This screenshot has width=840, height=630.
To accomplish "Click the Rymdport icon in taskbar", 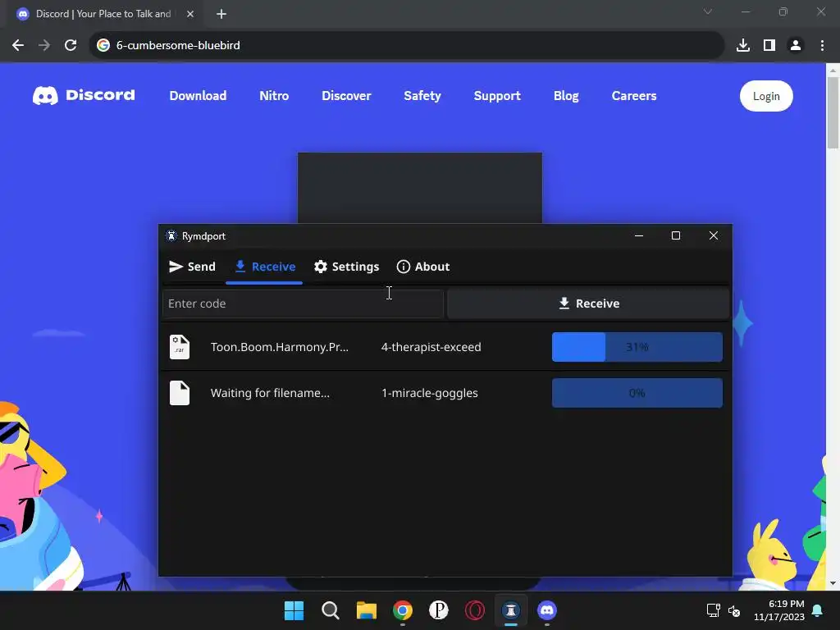I will click(x=511, y=610).
